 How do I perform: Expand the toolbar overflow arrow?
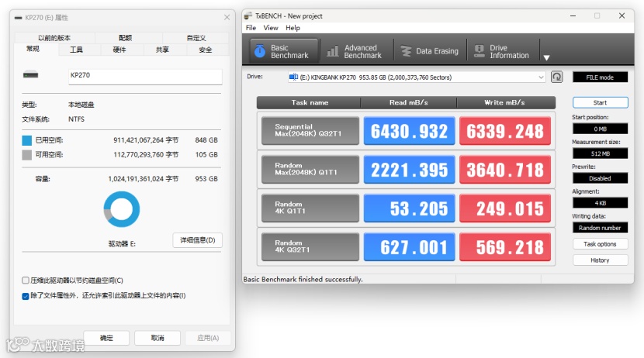pos(546,58)
